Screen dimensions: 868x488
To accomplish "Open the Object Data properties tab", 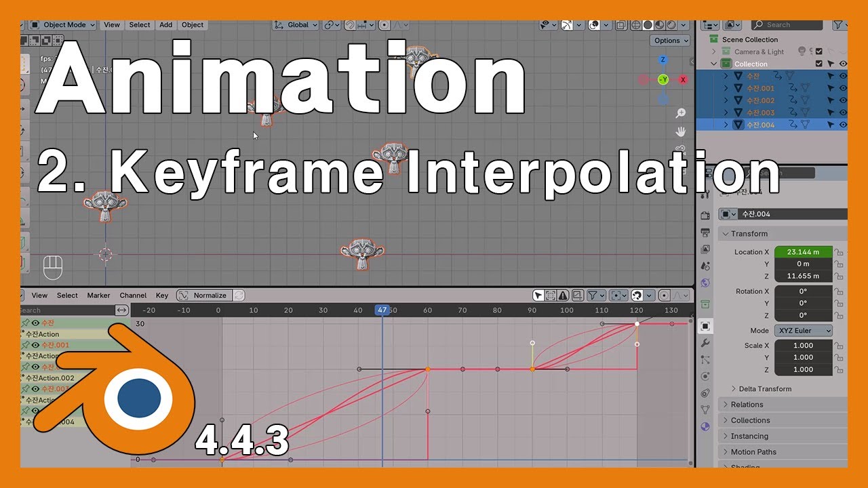I will 705,409.
